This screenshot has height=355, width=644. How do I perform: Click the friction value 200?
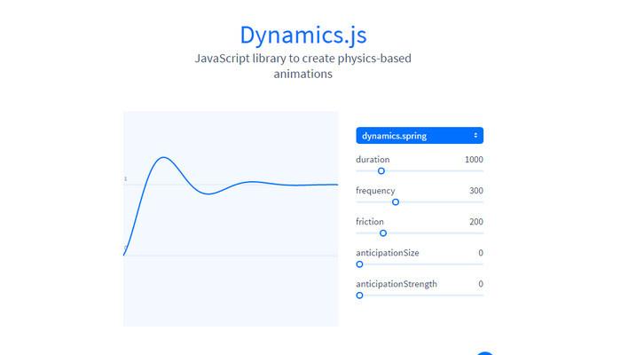pos(476,222)
